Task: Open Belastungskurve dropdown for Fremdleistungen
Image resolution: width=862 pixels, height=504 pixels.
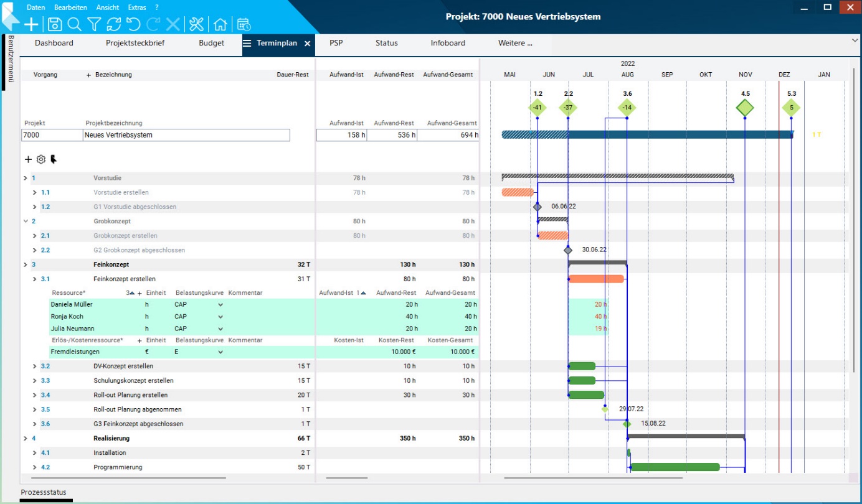Action: (x=220, y=352)
